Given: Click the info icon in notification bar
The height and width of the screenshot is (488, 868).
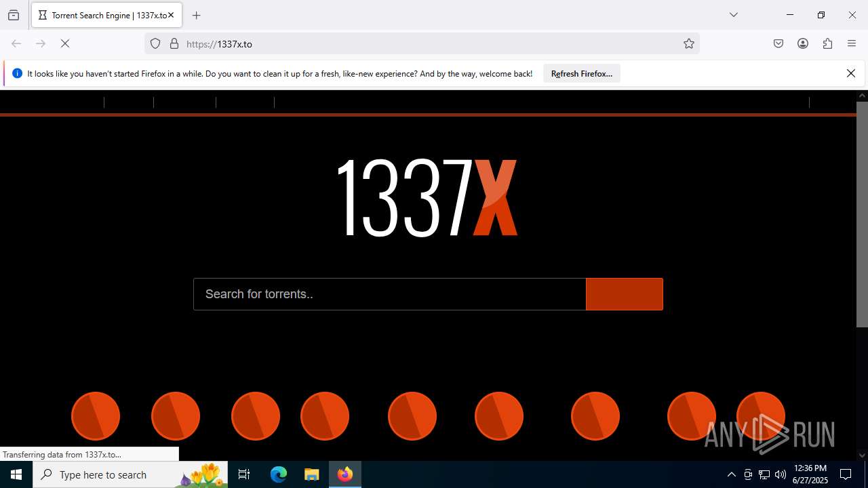Looking at the screenshot, I should [x=18, y=73].
